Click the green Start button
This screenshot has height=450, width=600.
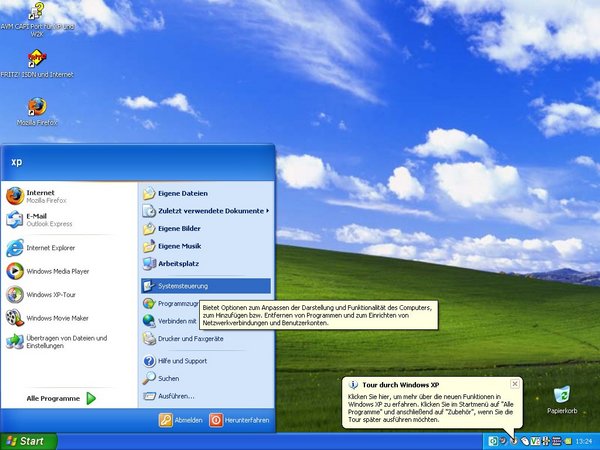click(28, 440)
